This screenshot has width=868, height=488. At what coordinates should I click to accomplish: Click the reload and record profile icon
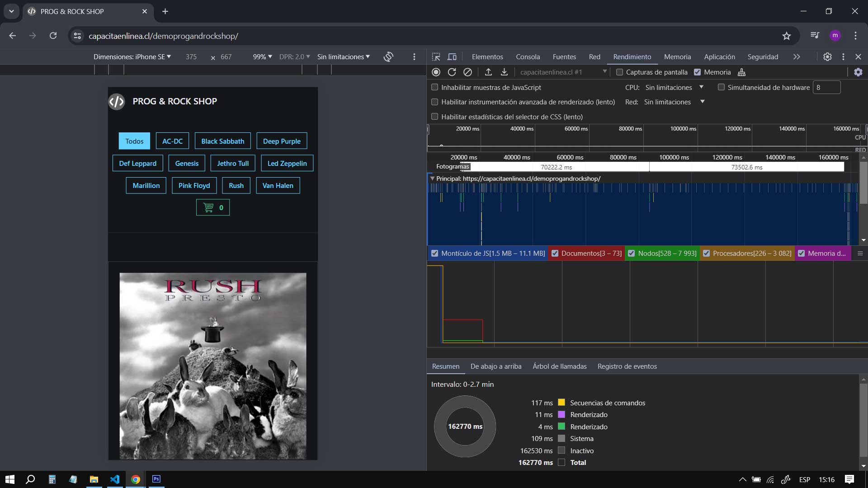point(452,72)
